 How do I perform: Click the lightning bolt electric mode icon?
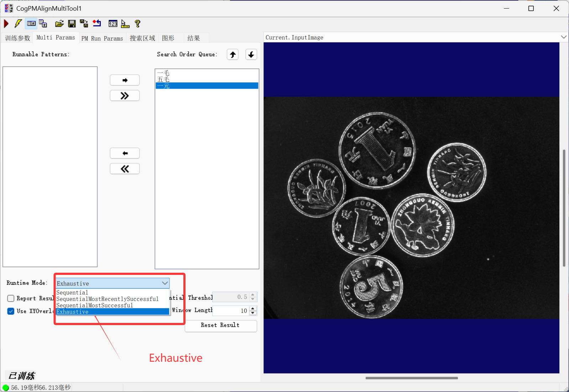pos(18,24)
